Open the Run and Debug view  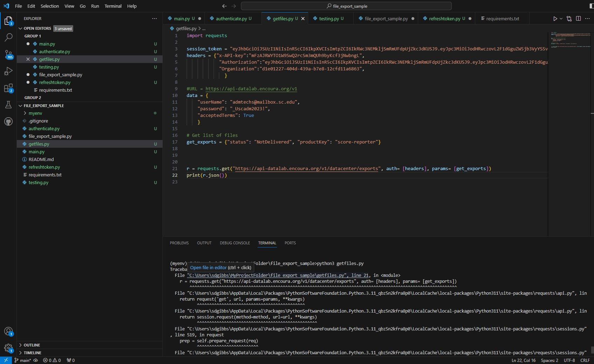pos(8,71)
